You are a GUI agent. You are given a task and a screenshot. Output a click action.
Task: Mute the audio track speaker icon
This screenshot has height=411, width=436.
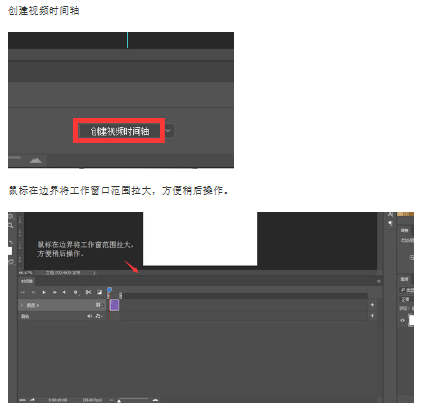tap(90, 316)
